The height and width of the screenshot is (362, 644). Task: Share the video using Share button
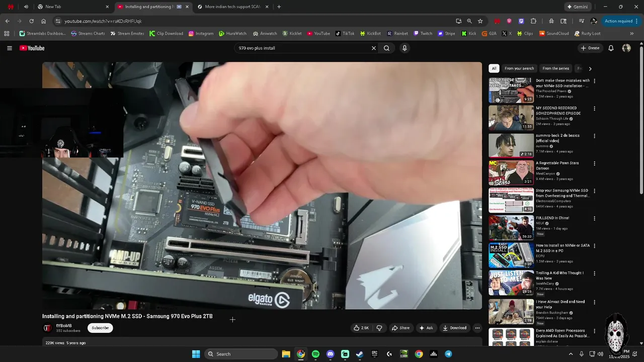point(401,328)
